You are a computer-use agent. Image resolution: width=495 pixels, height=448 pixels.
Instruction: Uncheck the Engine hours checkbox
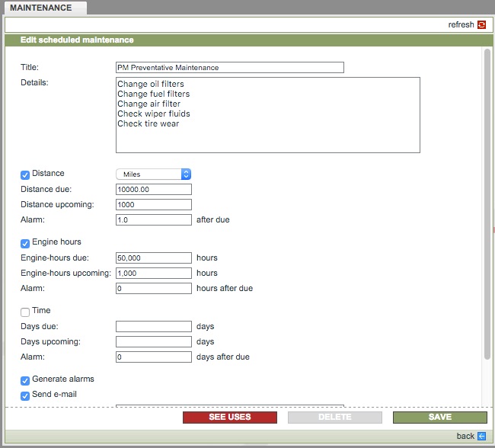point(25,243)
